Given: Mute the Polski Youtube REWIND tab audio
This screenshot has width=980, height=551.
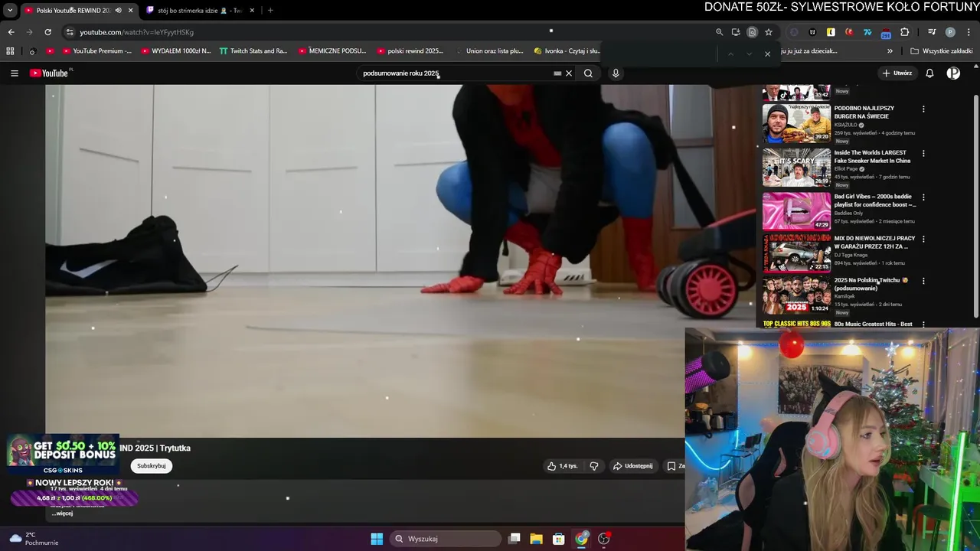Looking at the screenshot, I should tap(118, 10).
